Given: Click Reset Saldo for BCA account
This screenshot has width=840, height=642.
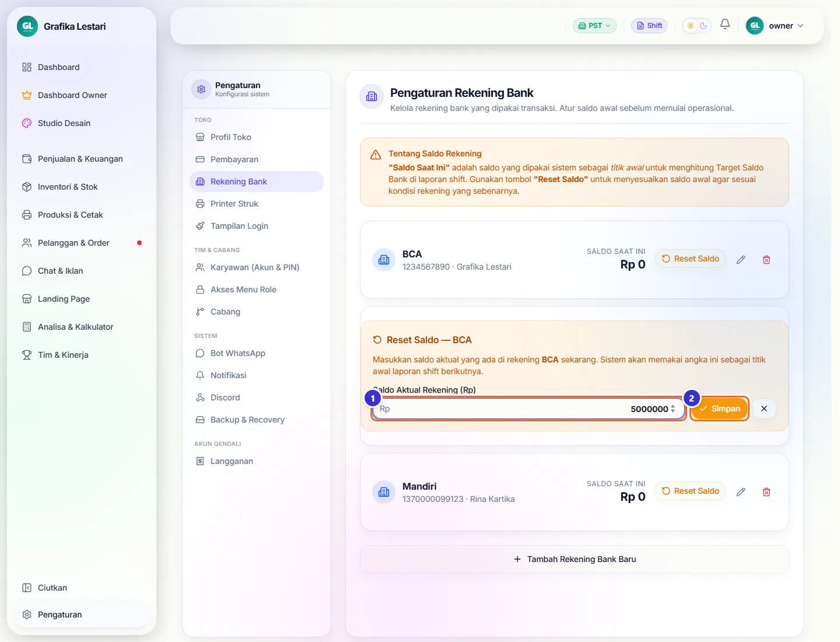Looking at the screenshot, I should pyautogui.click(x=691, y=259).
